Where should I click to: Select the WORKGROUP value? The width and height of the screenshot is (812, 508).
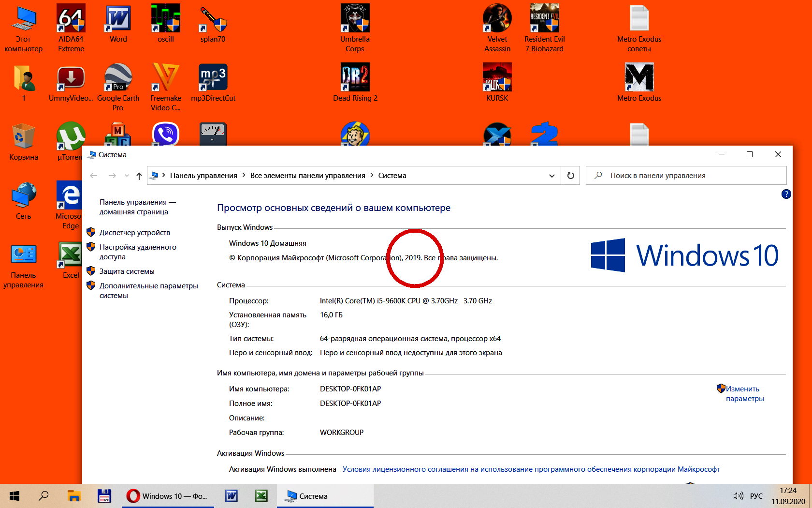click(342, 433)
